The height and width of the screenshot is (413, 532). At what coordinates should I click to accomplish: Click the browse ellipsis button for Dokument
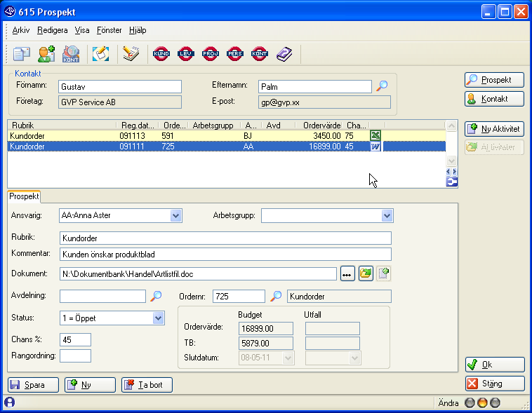347,273
